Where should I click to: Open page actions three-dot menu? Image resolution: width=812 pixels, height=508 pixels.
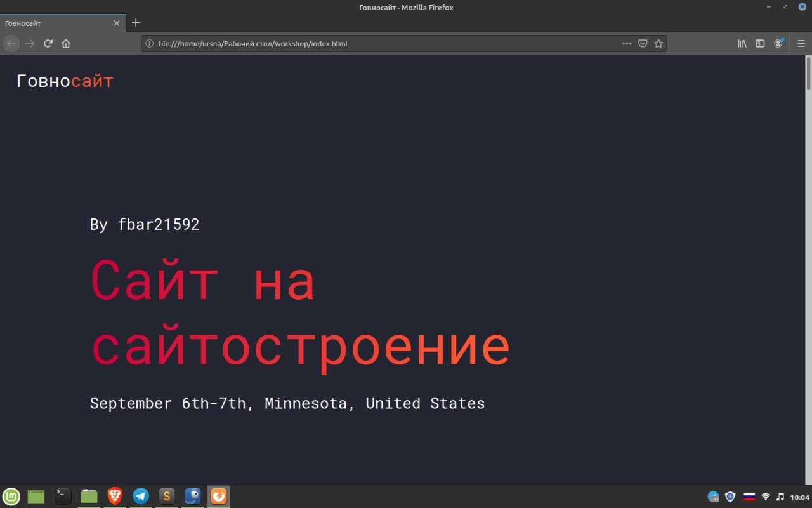(627, 44)
